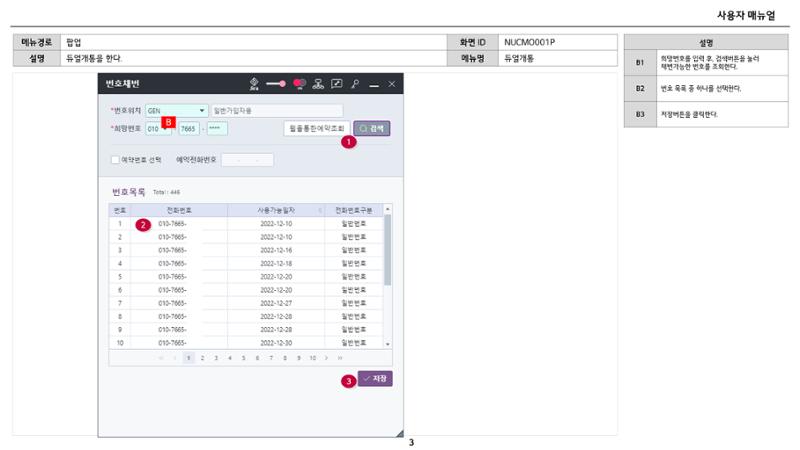Sort by the 사용가능일자 column header
Viewport: 800px width, 450px height.
point(276,210)
